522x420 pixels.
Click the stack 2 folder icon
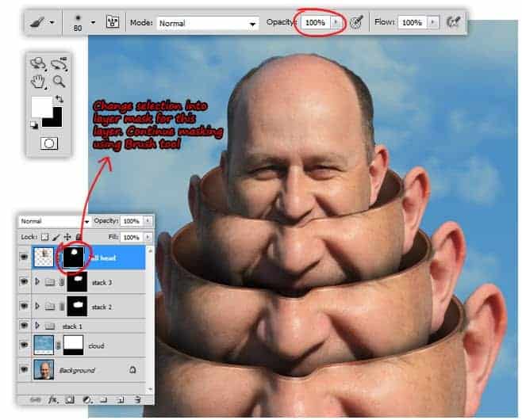pyautogui.click(x=50, y=306)
